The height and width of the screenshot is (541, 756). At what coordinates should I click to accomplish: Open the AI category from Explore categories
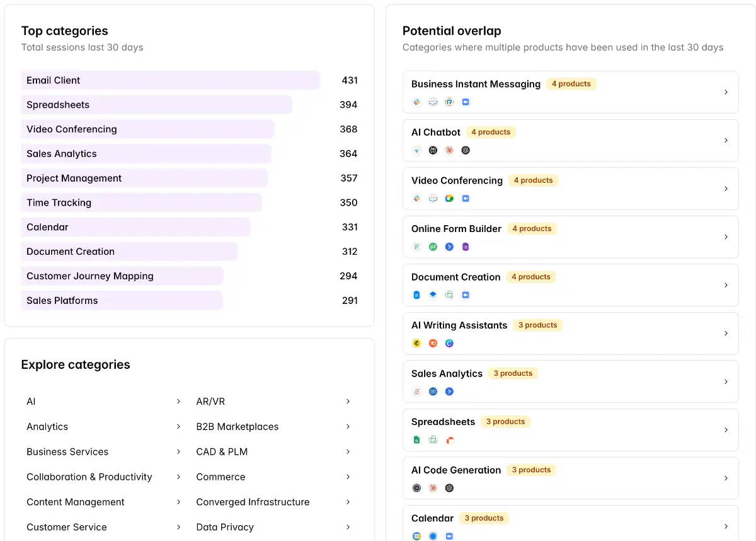178,401
